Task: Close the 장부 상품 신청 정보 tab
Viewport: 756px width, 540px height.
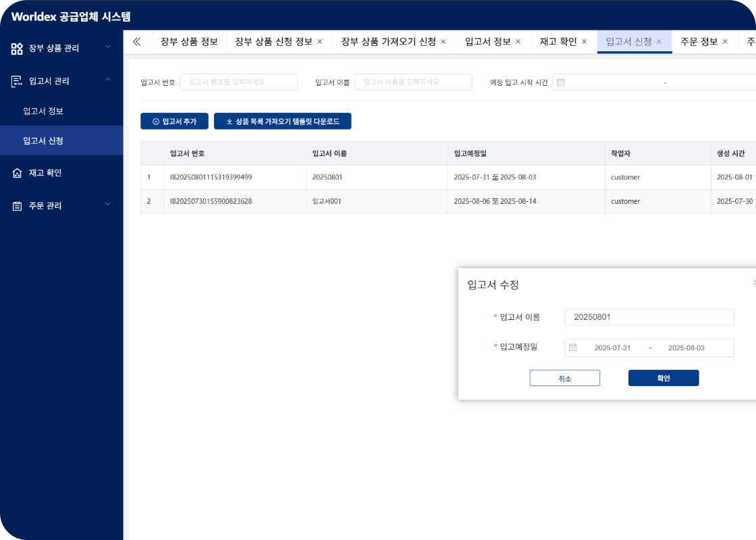Action: tap(320, 42)
